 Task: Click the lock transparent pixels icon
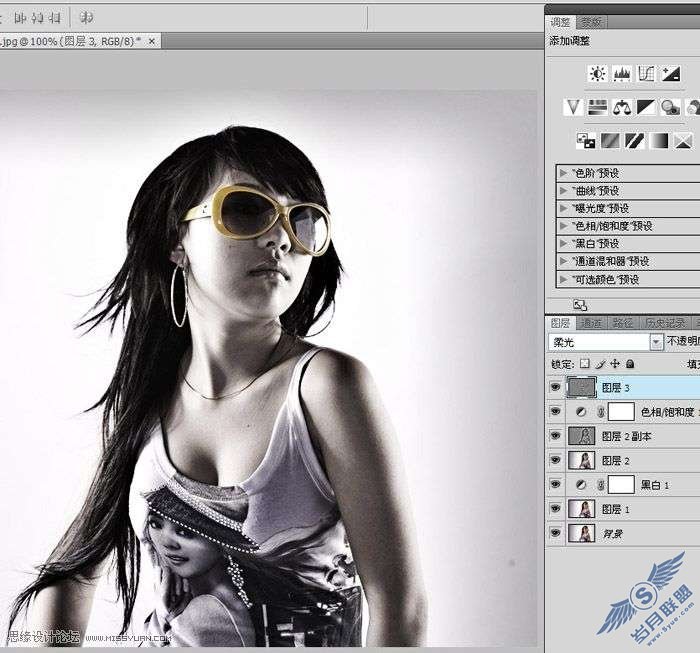584,364
